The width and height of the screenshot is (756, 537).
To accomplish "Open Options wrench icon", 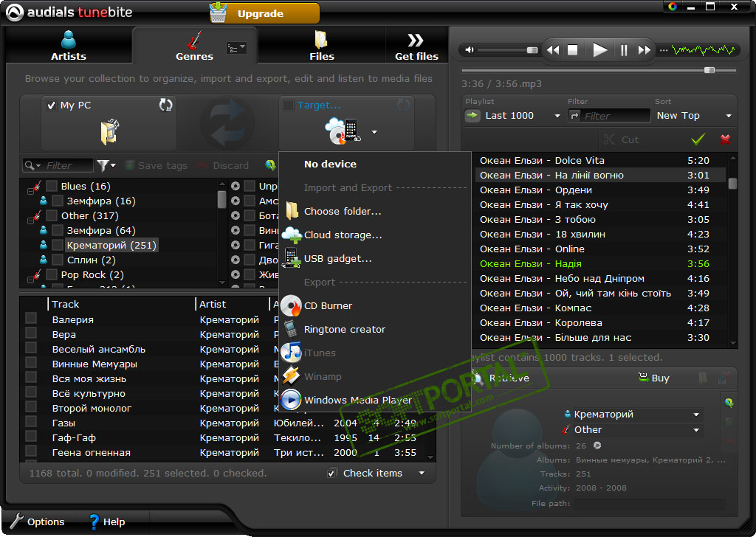I will [x=16, y=521].
